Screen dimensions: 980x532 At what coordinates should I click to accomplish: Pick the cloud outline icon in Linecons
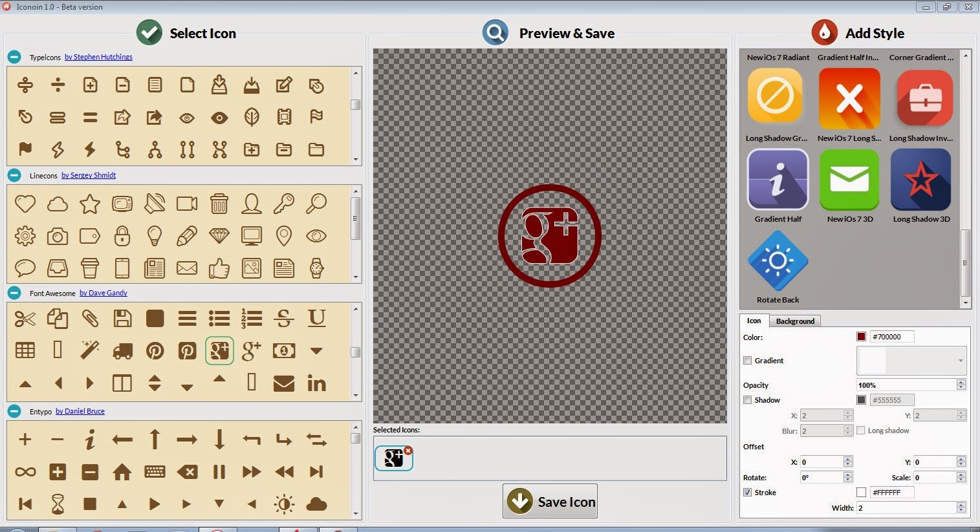coord(58,204)
